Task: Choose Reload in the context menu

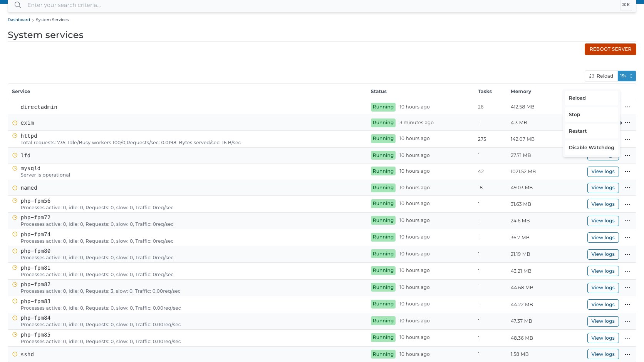Action: 591,98
